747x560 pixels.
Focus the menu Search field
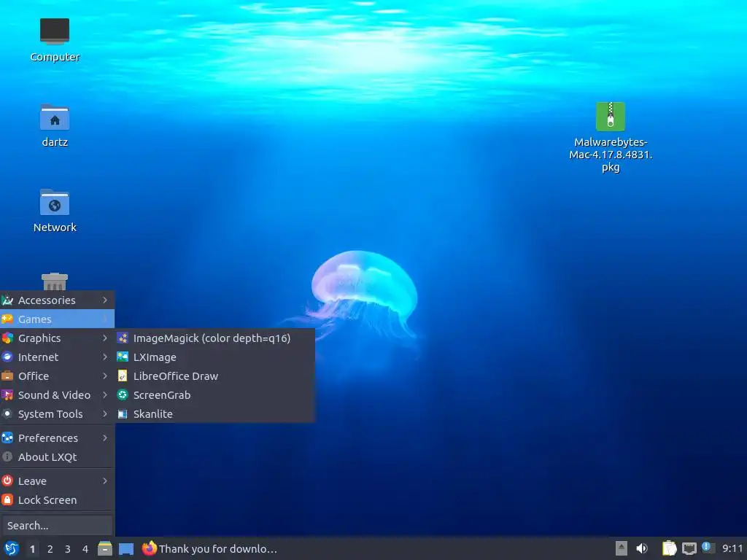57,526
